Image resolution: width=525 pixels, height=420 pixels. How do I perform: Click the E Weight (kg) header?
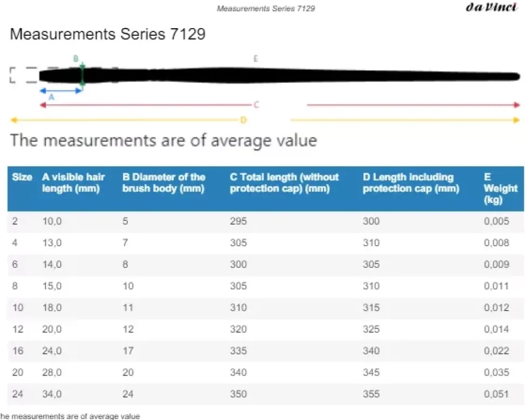tap(501, 188)
